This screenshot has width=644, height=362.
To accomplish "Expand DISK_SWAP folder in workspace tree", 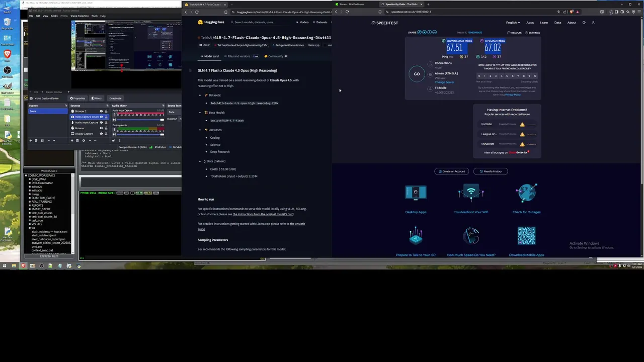I will click(x=30, y=179).
